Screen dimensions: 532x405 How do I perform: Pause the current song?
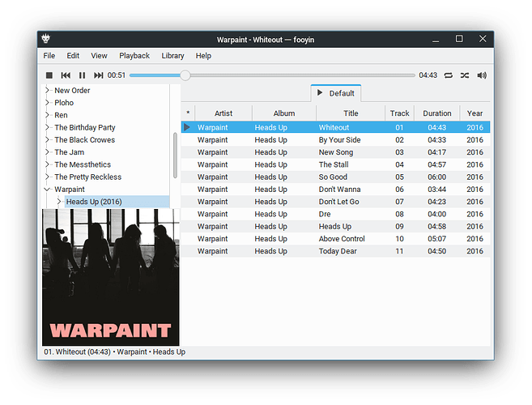(x=82, y=75)
